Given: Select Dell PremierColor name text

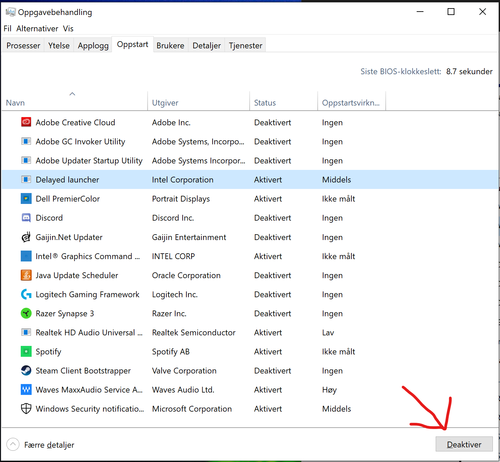Looking at the screenshot, I should [68, 199].
